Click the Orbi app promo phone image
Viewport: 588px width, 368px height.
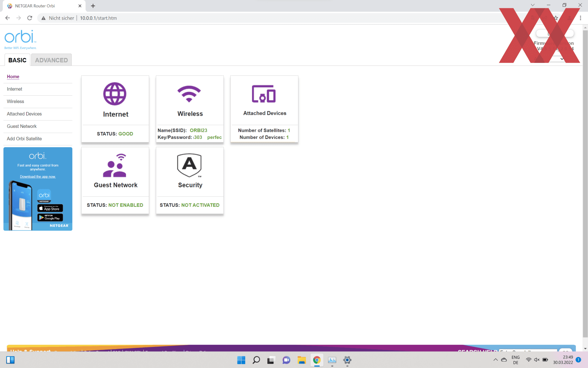[21, 205]
